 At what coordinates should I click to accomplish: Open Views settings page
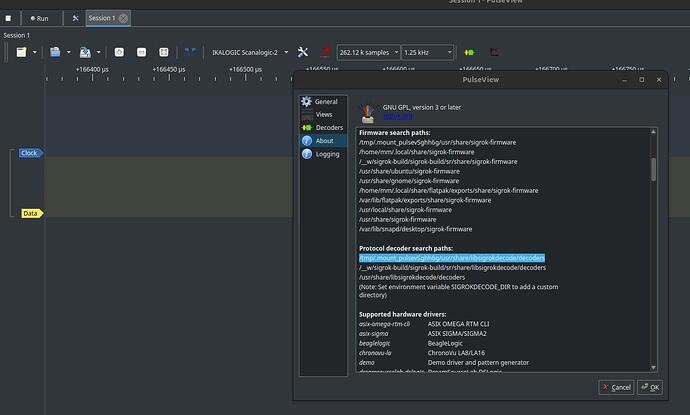(323, 114)
